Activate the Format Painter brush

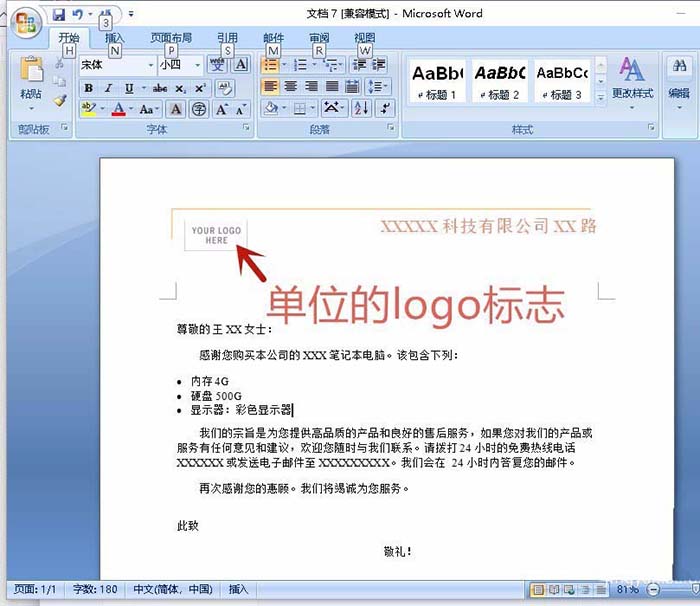60,100
